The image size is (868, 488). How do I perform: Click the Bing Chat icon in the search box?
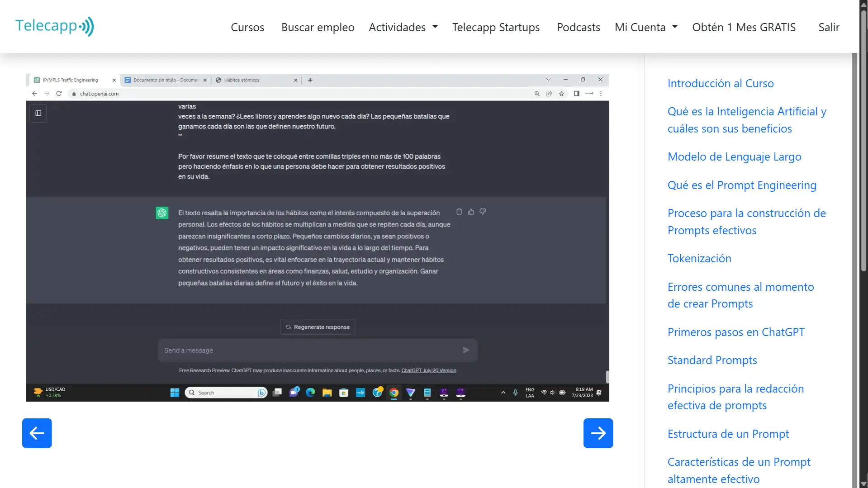click(x=261, y=393)
